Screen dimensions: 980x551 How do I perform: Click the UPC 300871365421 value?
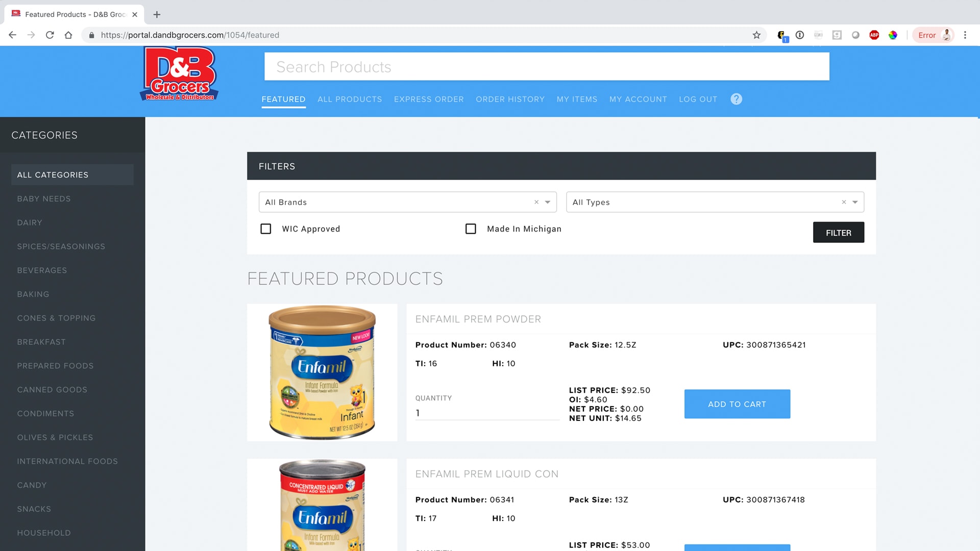tap(776, 345)
